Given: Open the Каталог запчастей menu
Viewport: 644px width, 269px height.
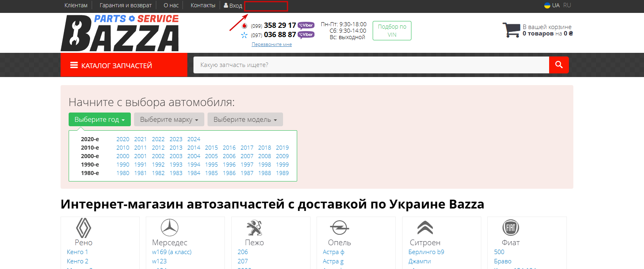Looking at the screenshot, I should tap(124, 65).
